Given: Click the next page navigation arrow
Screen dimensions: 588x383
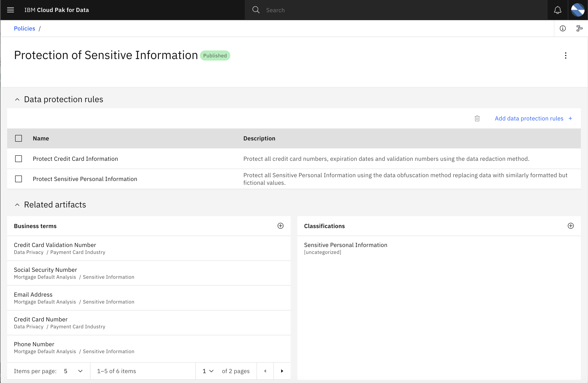Looking at the screenshot, I should point(282,371).
